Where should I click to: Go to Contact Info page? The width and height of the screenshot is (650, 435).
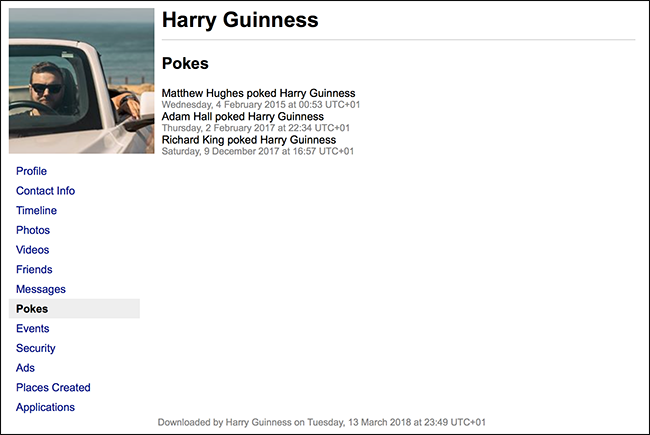pyautogui.click(x=45, y=191)
